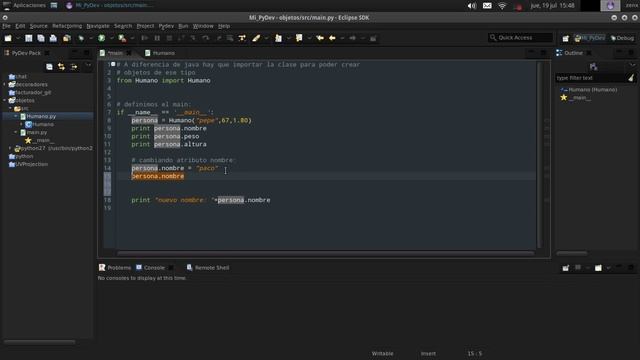
Task: Select the Console tab
Action: coord(150,268)
